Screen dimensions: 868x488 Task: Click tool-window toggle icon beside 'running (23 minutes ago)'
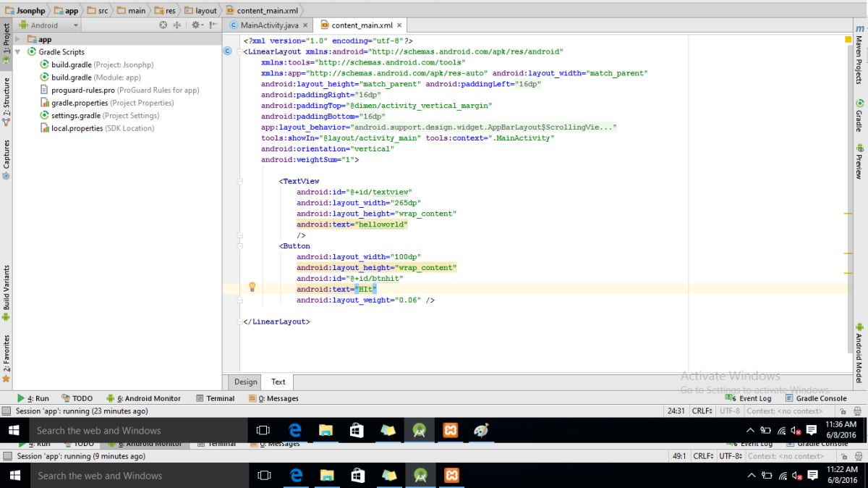click(7, 411)
